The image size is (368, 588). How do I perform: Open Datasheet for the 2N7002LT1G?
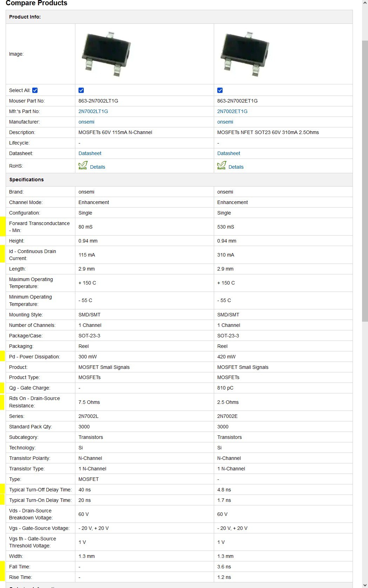[90, 153]
